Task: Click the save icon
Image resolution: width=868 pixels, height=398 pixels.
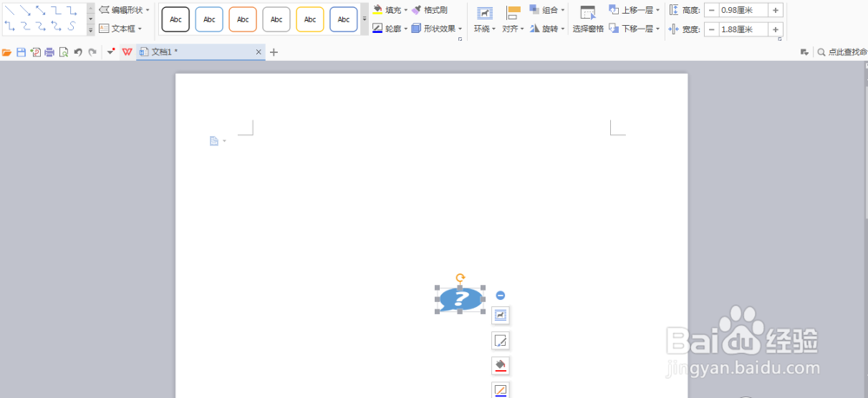Action: (21, 53)
